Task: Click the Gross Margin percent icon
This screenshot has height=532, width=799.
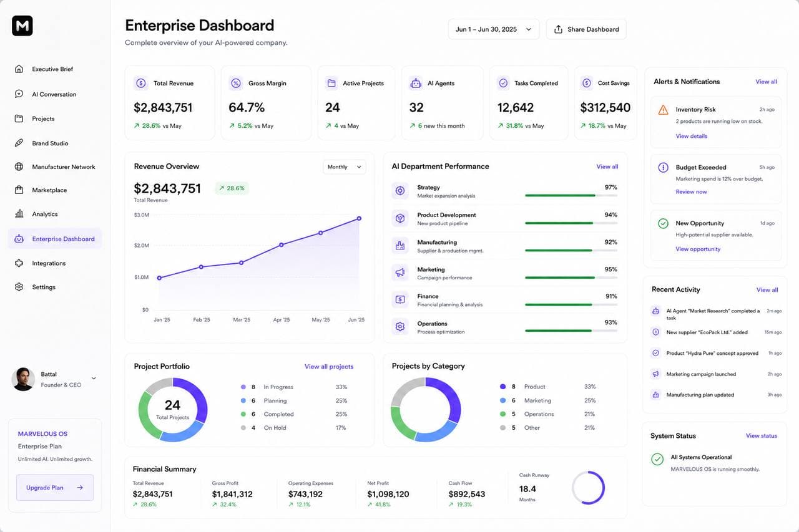Action: click(235, 83)
